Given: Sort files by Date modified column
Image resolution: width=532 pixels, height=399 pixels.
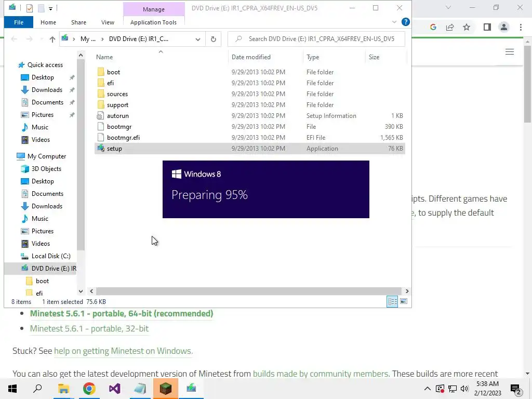Looking at the screenshot, I should tap(251, 57).
